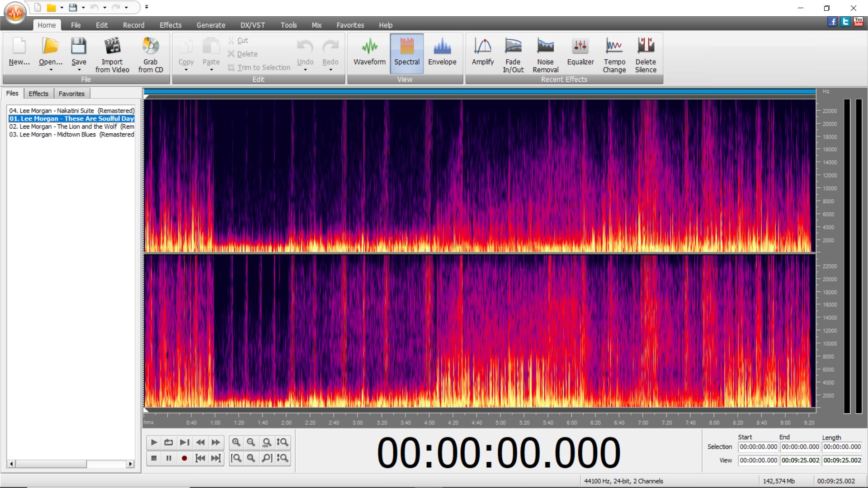Select Nakatini Suite track in file list
Screen dimensions: 868x488
(71, 111)
